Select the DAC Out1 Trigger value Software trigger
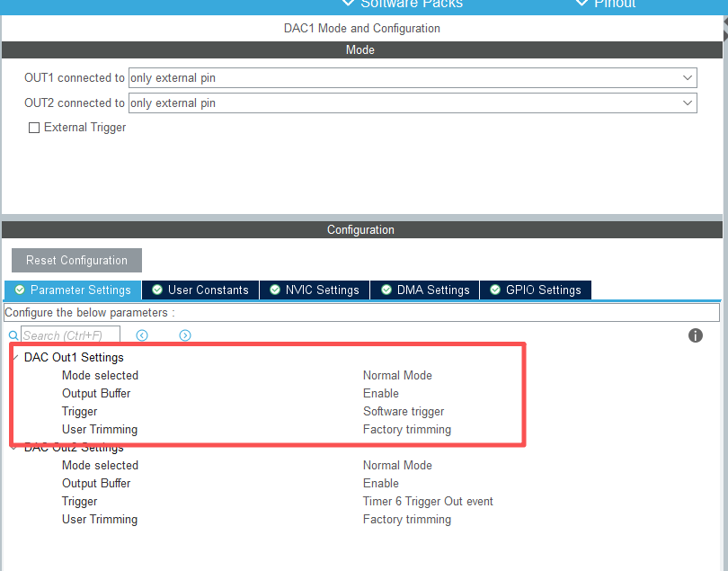This screenshot has height=571, width=728. pyautogui.click(x=404, y=412)
